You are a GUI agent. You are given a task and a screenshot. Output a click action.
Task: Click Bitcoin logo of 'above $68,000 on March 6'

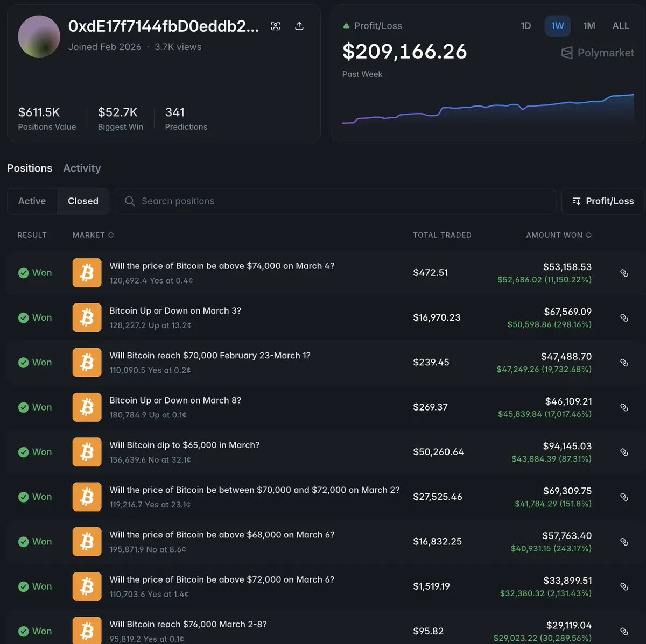coord(87,542)
